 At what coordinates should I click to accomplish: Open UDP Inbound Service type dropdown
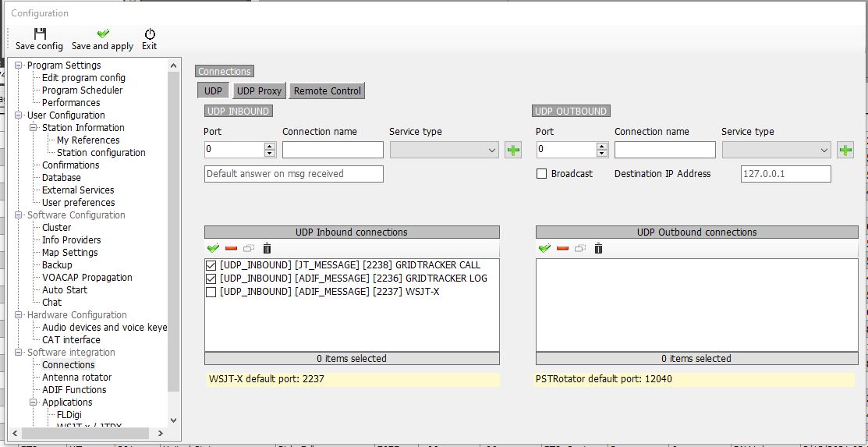point(445,150)
